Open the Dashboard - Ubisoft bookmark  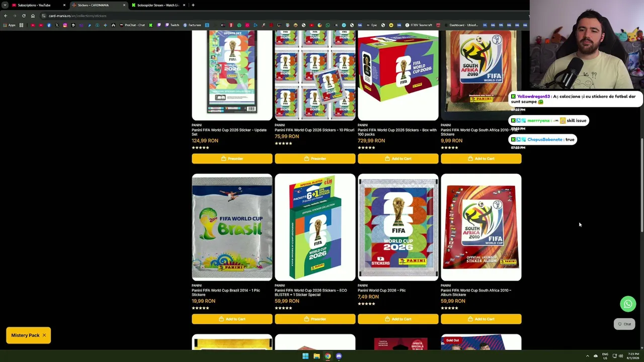pyautogui.click(x=461, y=25)
